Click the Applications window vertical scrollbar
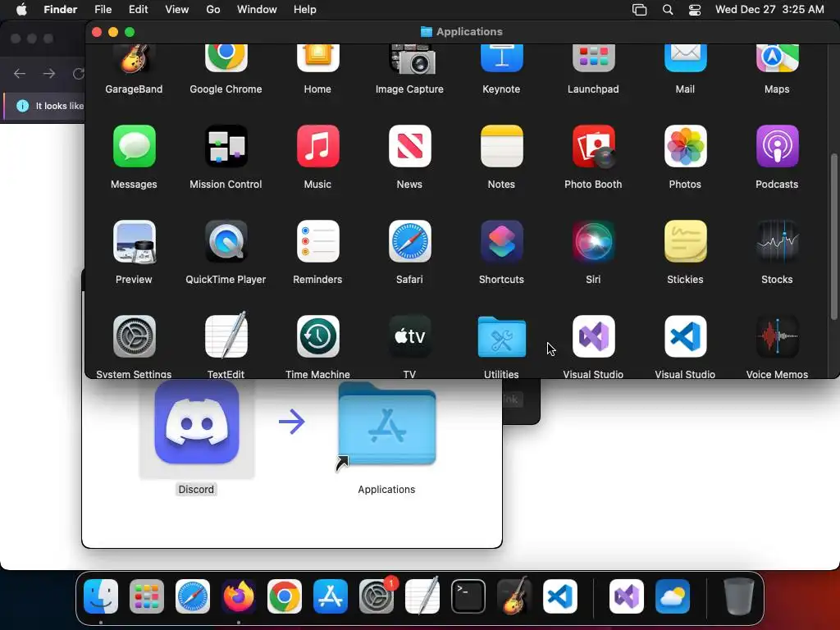 [x=833, y=237]
